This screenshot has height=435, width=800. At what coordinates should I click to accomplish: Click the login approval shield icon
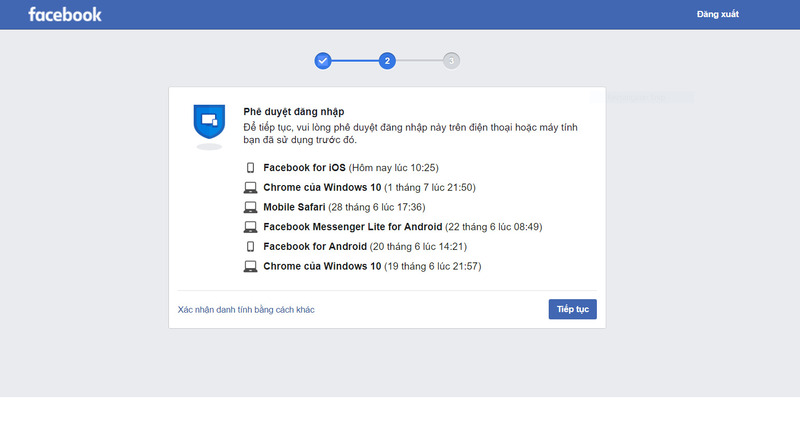click(x=209, y=121)
